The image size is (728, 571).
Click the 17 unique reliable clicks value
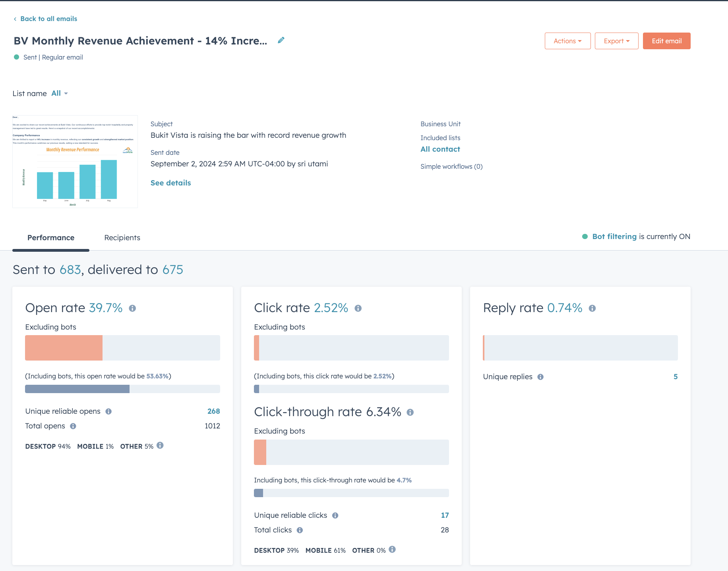pos(445,515)
